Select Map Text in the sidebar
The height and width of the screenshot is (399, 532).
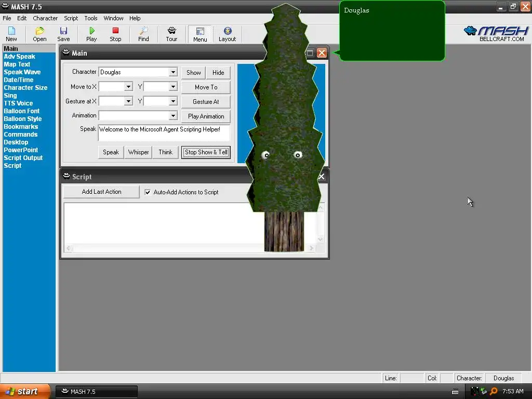coord(17,64)
